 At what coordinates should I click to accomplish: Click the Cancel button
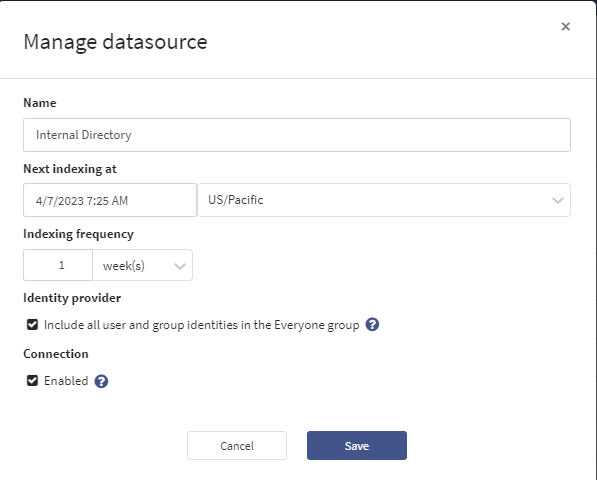(x=237, y=445)
